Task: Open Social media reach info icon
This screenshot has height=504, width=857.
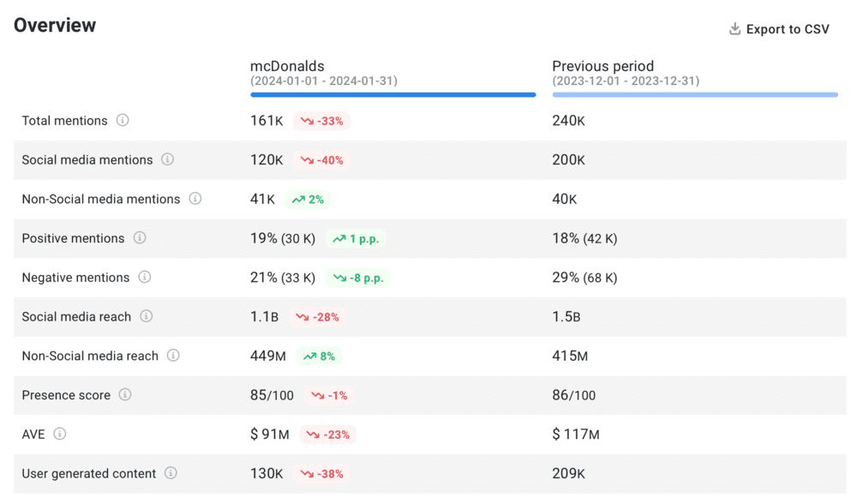Action: coord(147,316)
